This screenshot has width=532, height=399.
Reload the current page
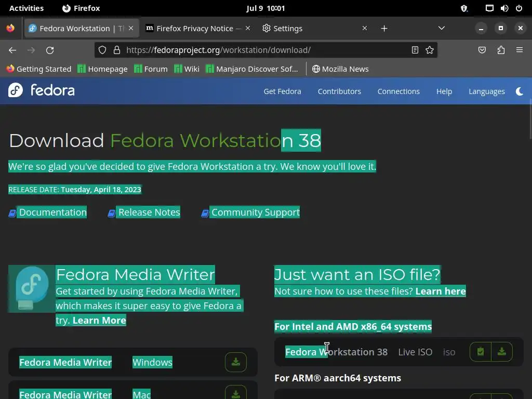pos(50,50)
